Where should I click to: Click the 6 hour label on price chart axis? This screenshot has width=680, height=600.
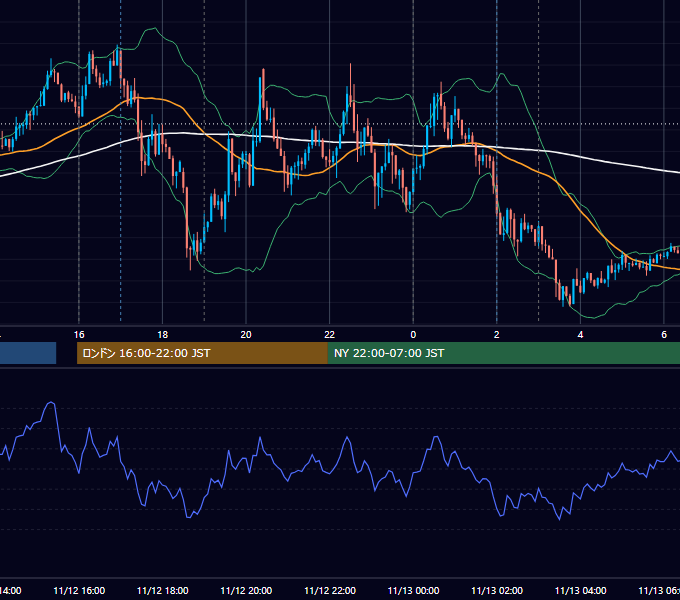pyautogui.click(x=664, y=335)
